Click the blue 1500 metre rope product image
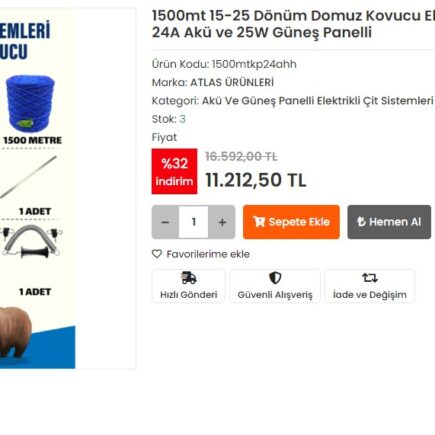 click(31, 104)
